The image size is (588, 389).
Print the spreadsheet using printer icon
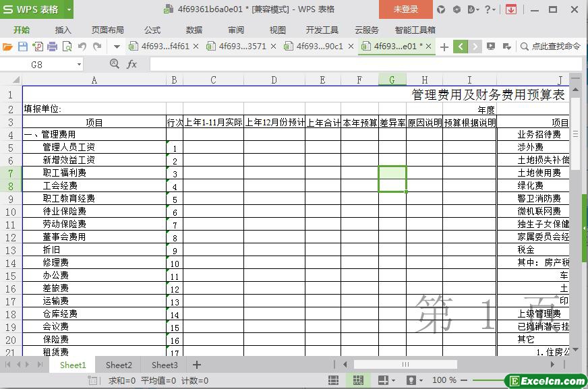[52, 47]
